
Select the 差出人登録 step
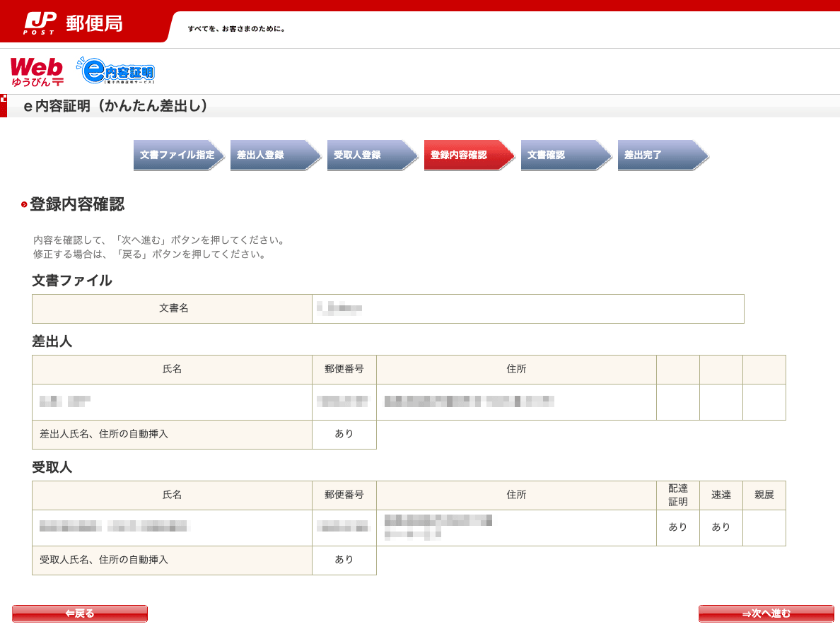point(276,155)
